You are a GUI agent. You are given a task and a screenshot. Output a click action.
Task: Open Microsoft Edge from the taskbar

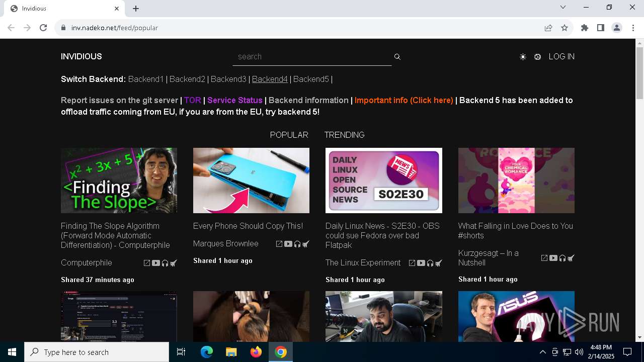point(207,352)
